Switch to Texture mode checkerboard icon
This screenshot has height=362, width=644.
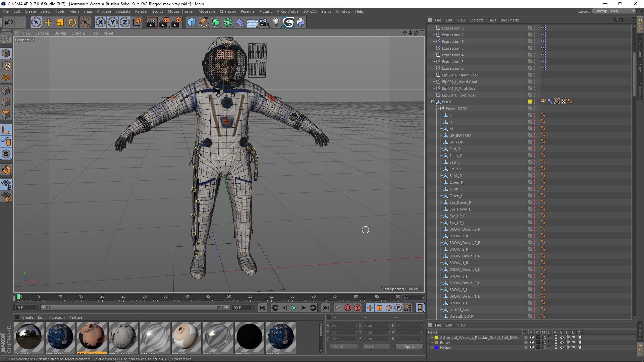[x=6, y=66]
